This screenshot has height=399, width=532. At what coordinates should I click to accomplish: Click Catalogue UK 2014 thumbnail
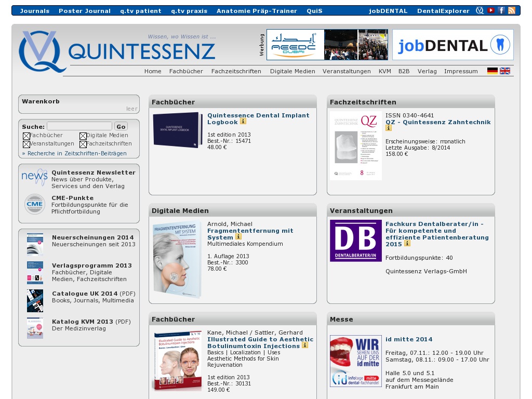click(35, 301)
